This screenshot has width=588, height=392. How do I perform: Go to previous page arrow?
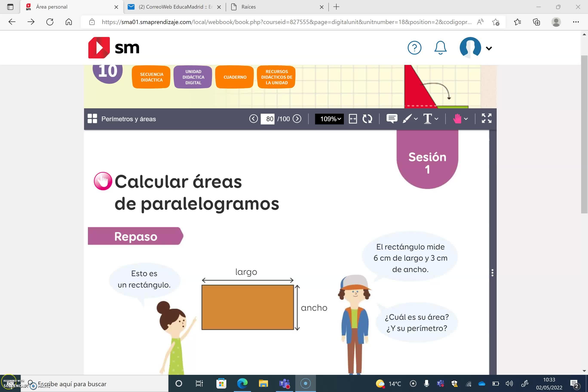click(x=253, y=119)
